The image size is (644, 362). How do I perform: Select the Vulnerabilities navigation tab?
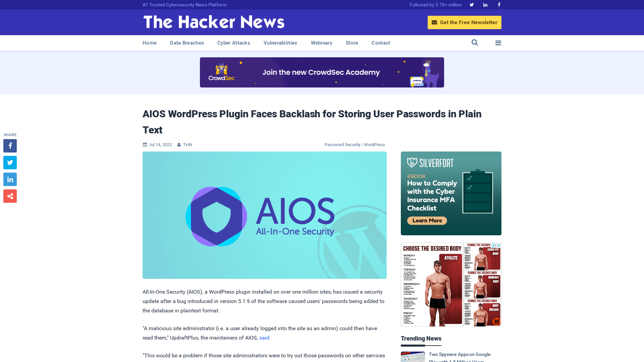click(280, 43)
